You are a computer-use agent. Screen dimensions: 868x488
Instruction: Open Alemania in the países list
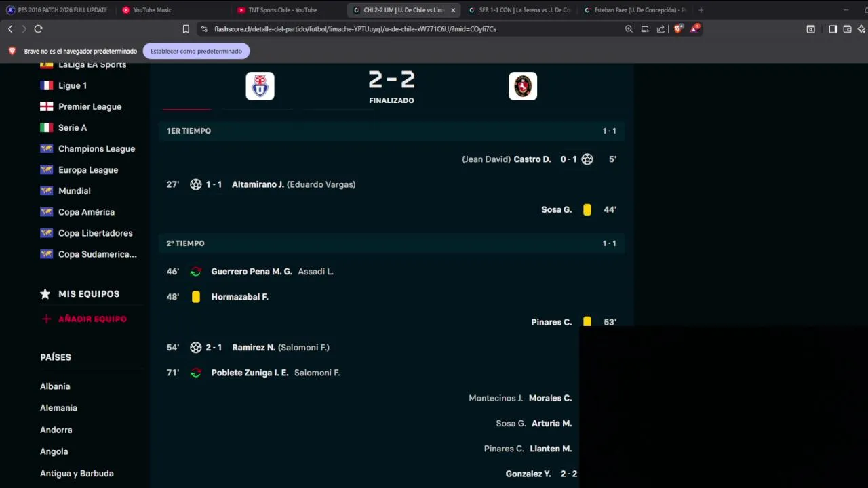click(58, 408)
